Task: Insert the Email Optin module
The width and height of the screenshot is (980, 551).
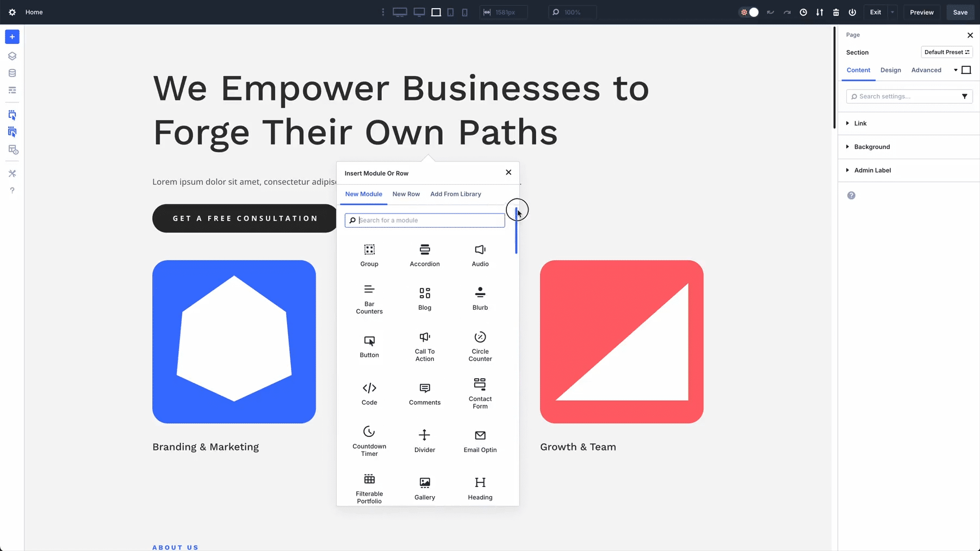Action: pos(480,441)
